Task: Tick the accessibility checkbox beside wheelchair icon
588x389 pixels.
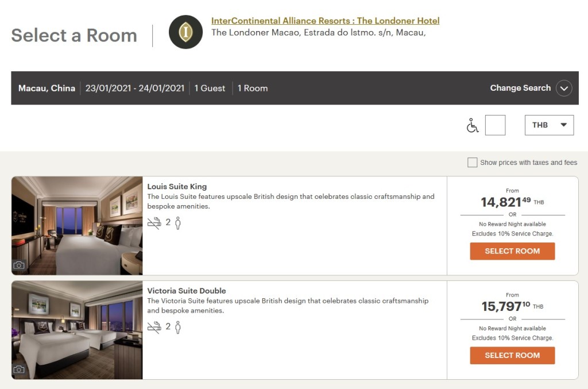Action: pyautogui.click(x=495, y=125)
